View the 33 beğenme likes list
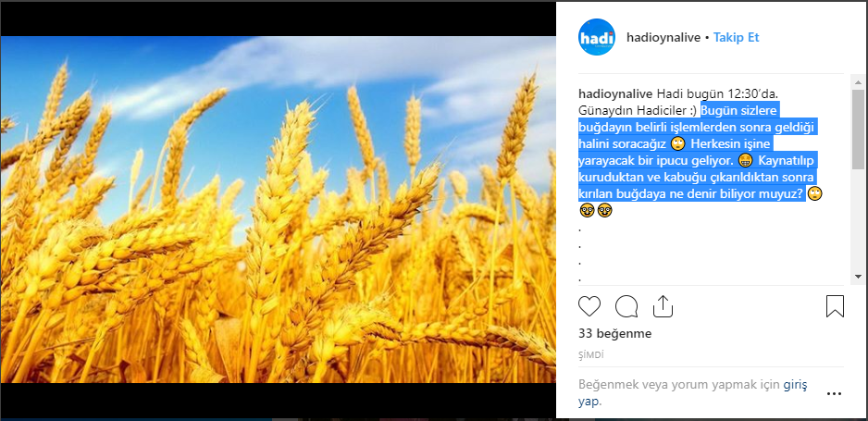 pyautogui.click(x=614, y=334)
